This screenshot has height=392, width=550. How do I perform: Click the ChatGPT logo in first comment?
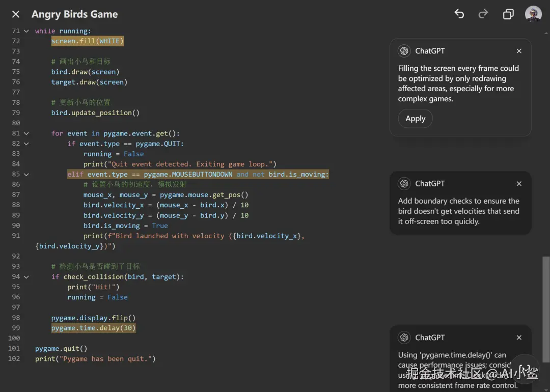tap(404, 51)
